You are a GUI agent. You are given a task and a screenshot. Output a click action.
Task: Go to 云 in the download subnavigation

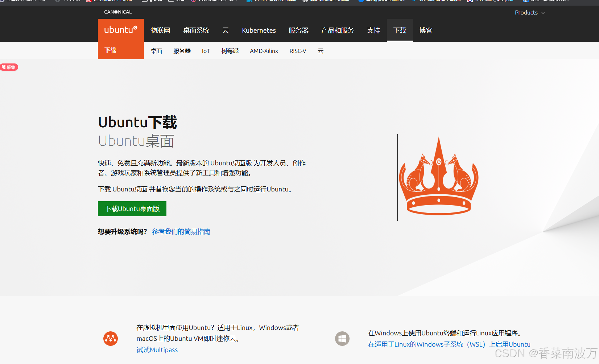coord(321,51)
